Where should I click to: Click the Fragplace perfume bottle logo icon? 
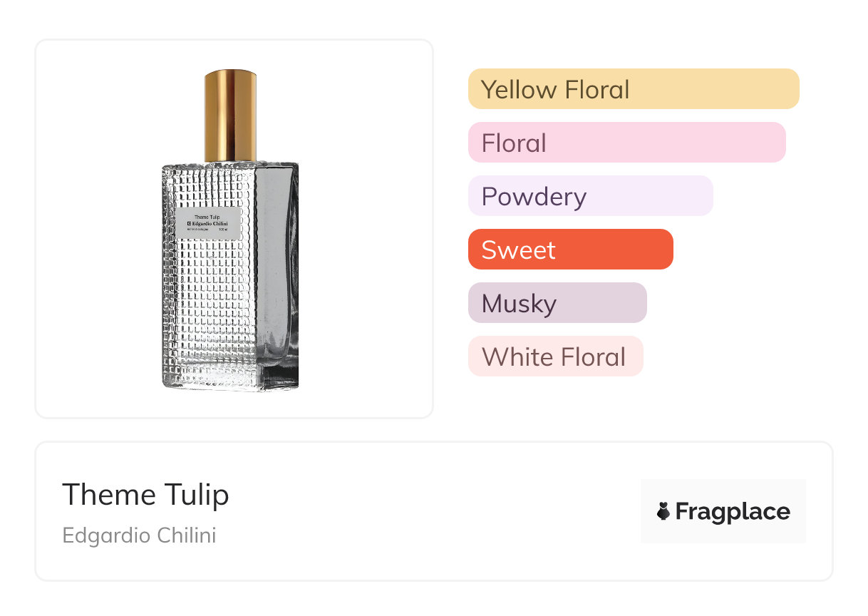pyautogui.click(x=663, y=511)
